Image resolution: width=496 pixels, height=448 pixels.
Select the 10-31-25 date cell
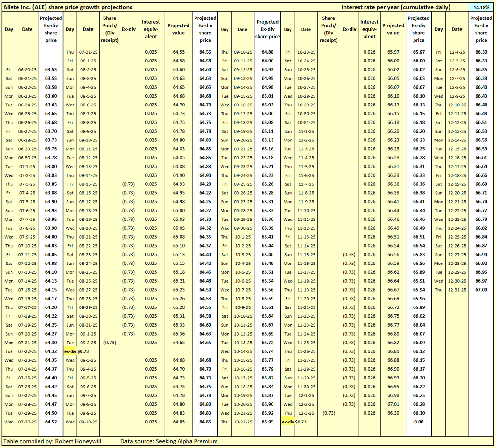[306, 122]
